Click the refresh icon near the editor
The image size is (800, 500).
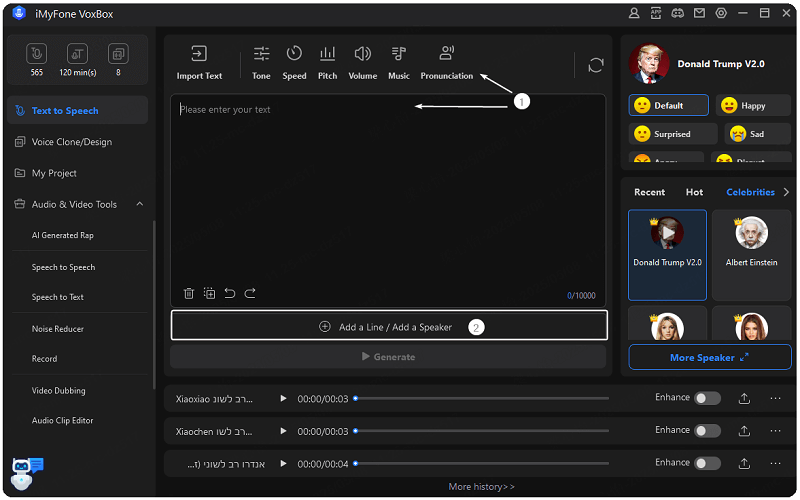[x=595, y=65]
